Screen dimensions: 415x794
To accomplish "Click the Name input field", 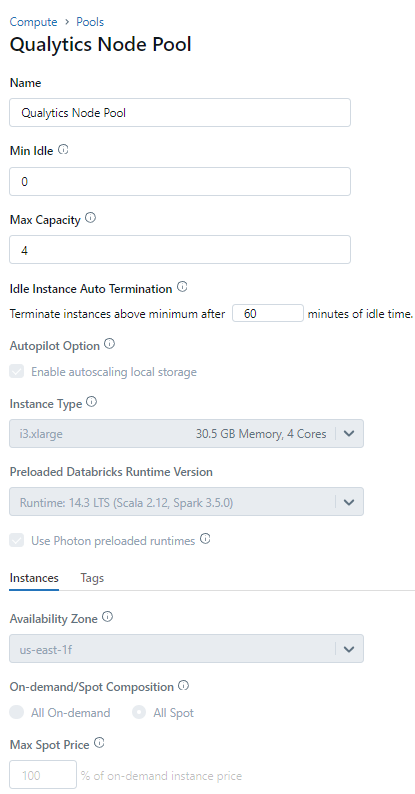I will point(180,112).
